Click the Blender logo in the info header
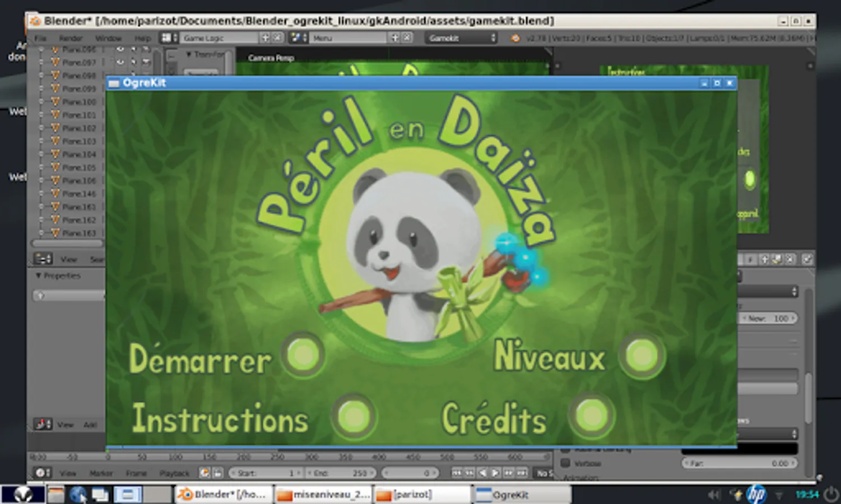The image size is (841, 504). (x=514, y=38)
